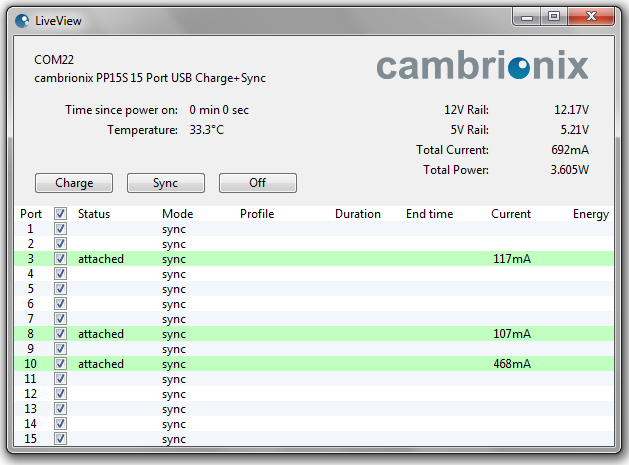The image size is (629, 465).
Task: Toggle the port 3 checkbox
Action: (61, 259)
